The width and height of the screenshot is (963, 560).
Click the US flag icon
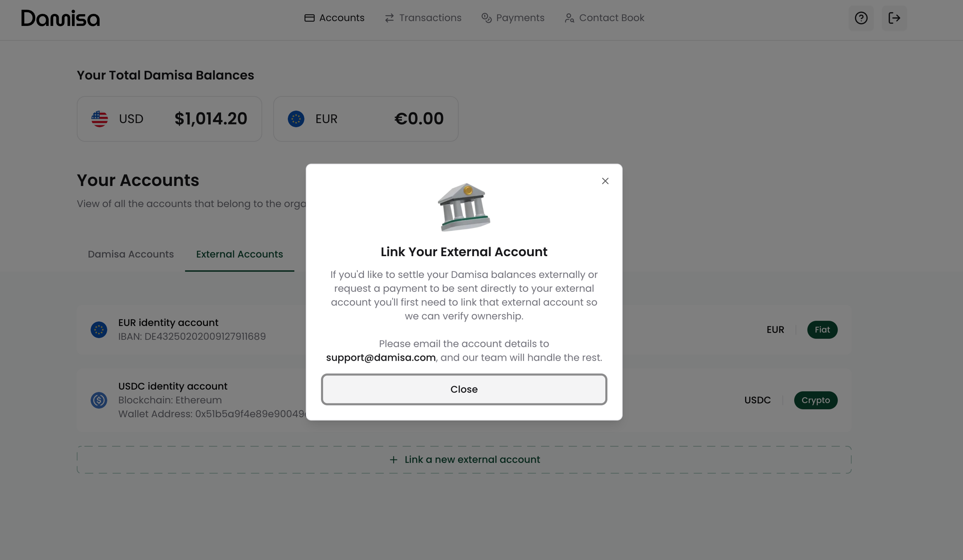(99, 119)
